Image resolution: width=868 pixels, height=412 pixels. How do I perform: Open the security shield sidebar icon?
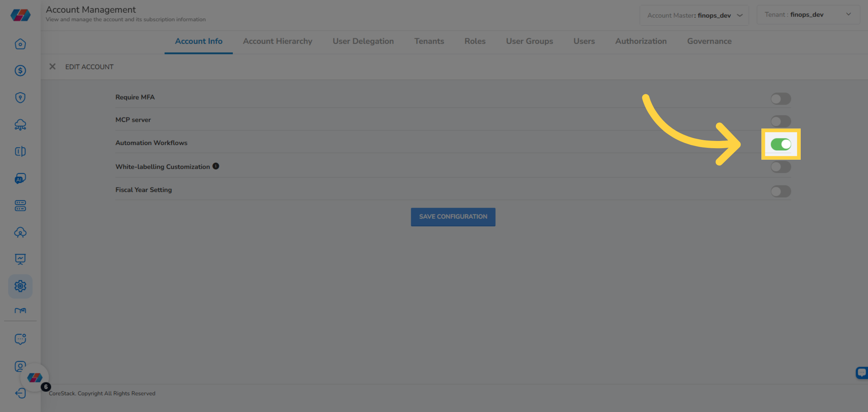coord(20,98)
